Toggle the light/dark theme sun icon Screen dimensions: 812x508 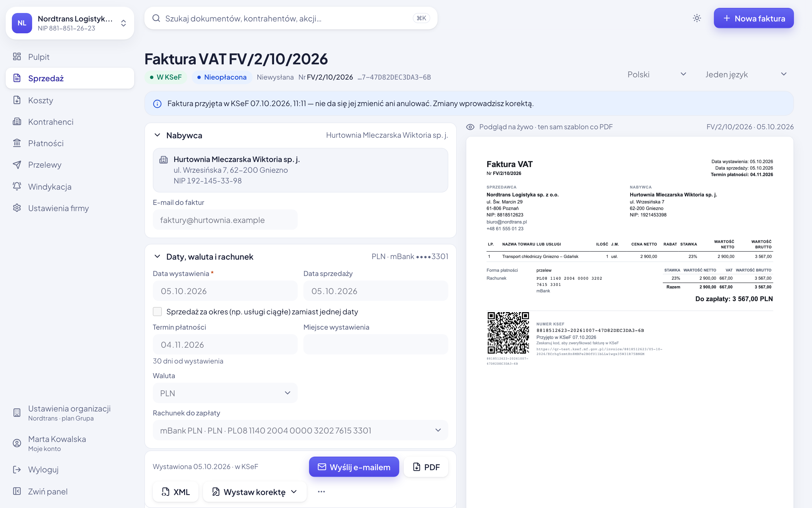tap(697, 18)
